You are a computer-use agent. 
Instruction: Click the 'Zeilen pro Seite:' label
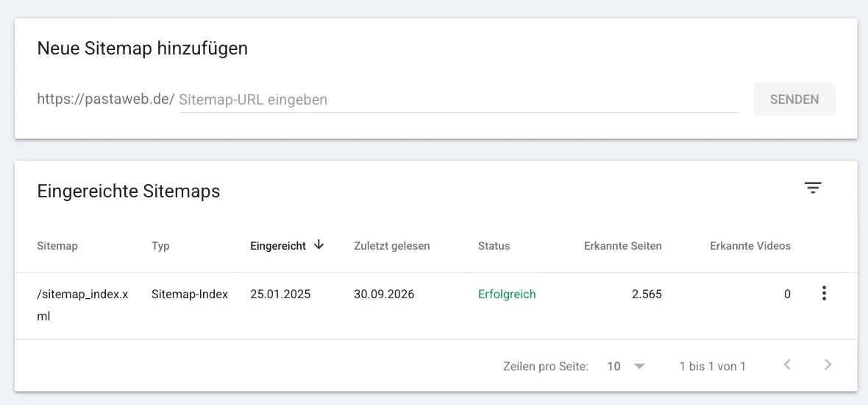coord(545,366)
